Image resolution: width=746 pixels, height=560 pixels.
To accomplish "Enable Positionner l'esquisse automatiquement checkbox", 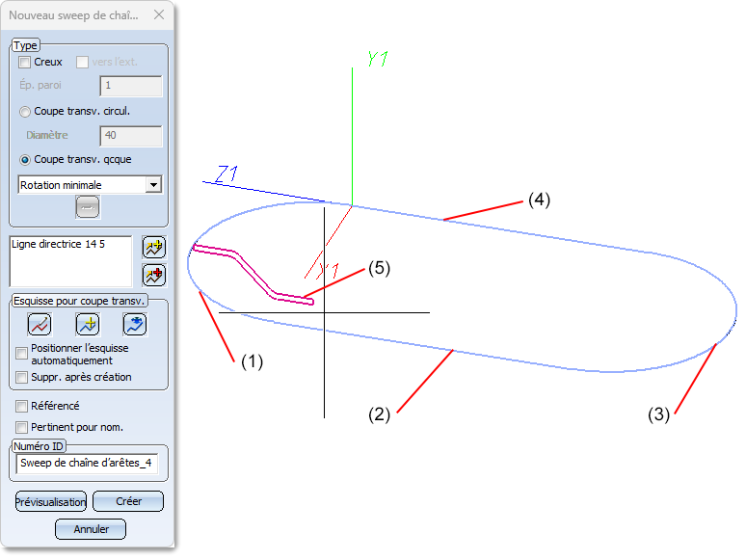I will 21,354.
